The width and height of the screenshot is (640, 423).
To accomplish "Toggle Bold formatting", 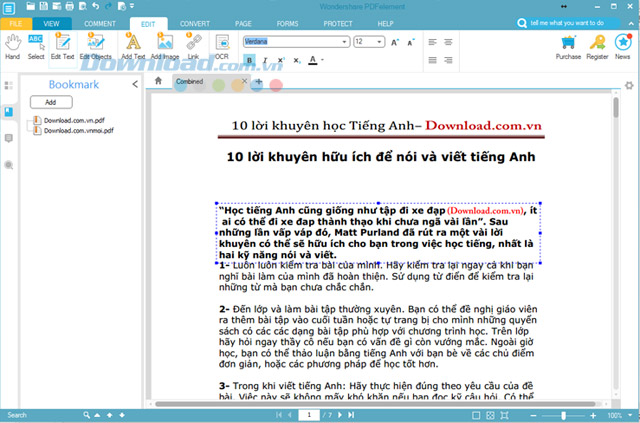I will 249,60.
